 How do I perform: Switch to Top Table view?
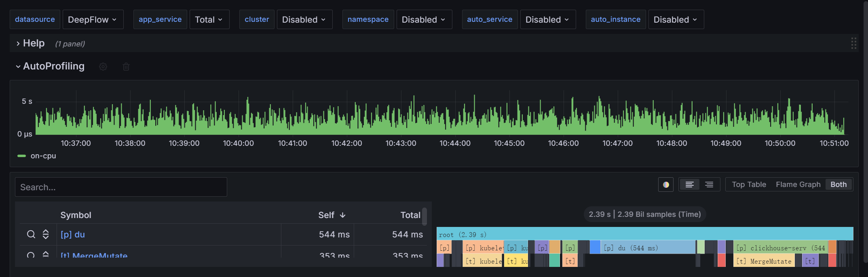pyautogui.click(x=749, y=185)
